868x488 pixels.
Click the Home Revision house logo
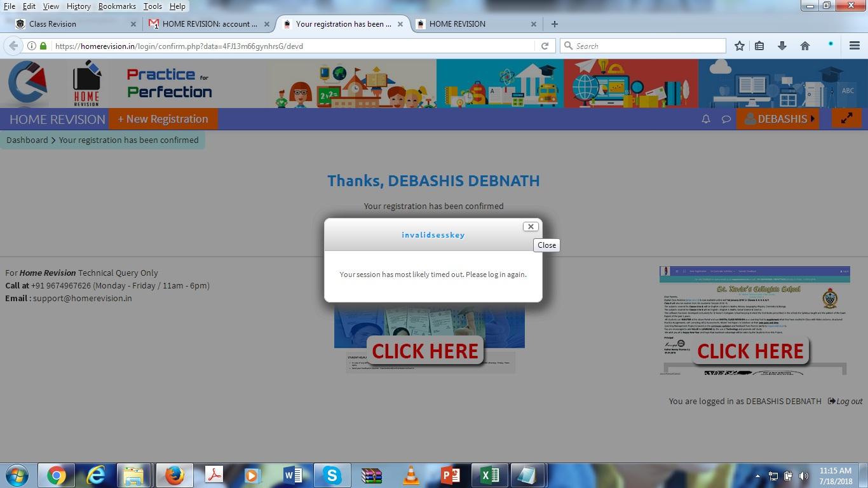[x=86, y=83]
